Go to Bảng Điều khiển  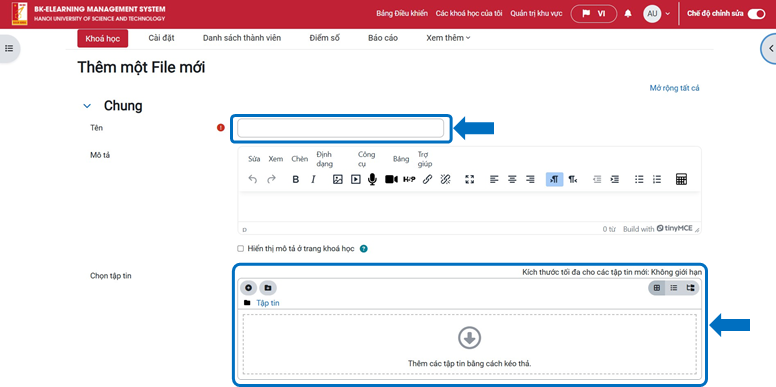(402, 14)
